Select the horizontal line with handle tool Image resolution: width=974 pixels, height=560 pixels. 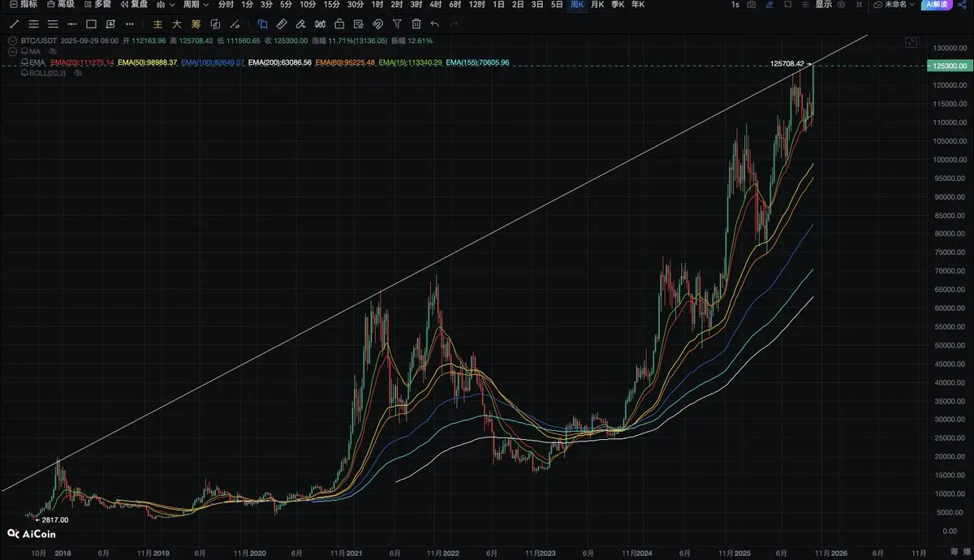tap(72, 24)
